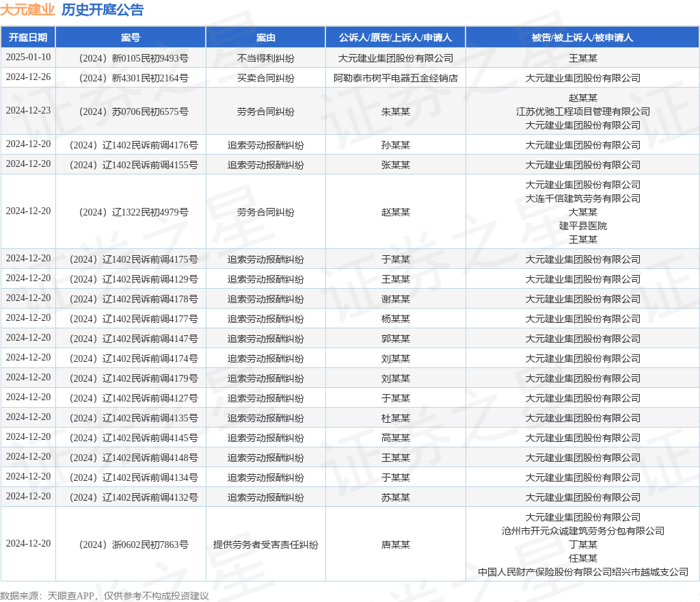Click case number (2024)浙0602民初7863号
700x602 pixels.
pyautogui.click(x=133, y=545)
